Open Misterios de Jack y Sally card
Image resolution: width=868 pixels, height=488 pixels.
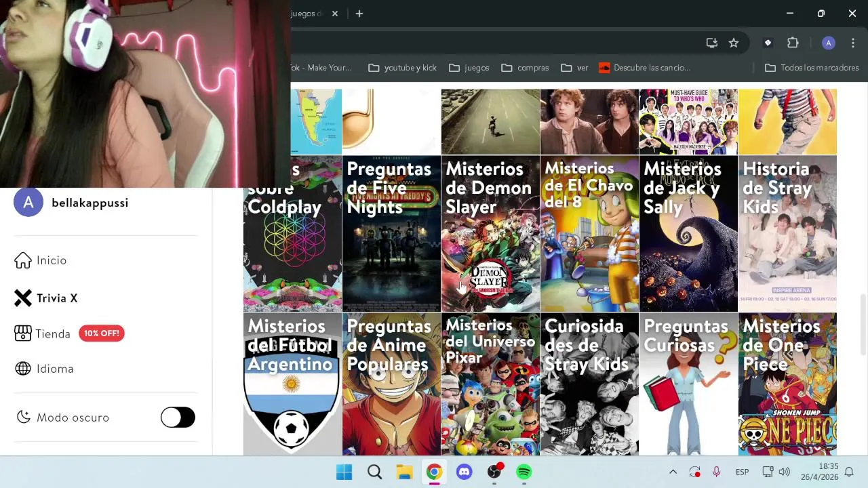coord(688,234)
